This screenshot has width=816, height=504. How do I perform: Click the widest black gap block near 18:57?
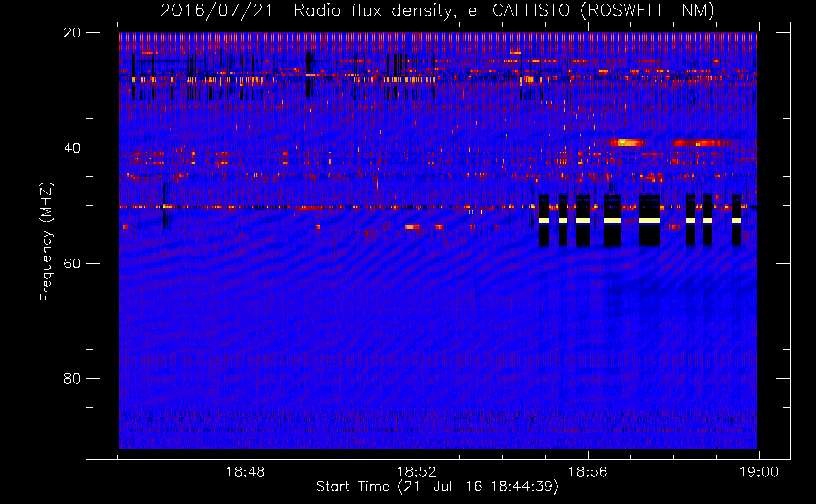coord(650,220)
